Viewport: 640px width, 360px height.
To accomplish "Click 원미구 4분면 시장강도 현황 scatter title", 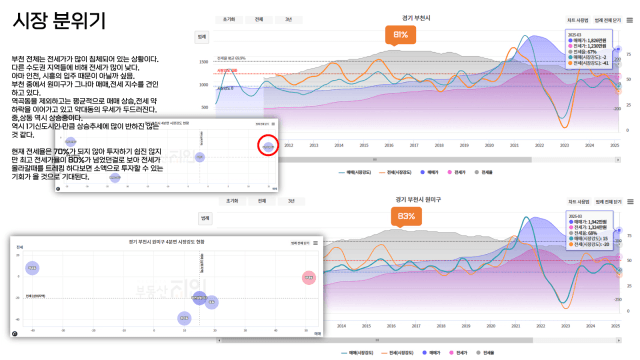I will [x=167, y=242].
